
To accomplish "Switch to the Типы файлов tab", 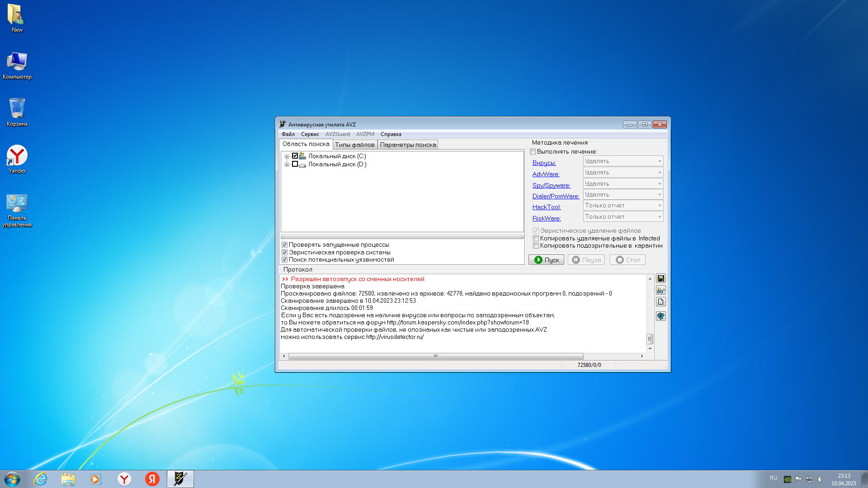I will point(354,145).
